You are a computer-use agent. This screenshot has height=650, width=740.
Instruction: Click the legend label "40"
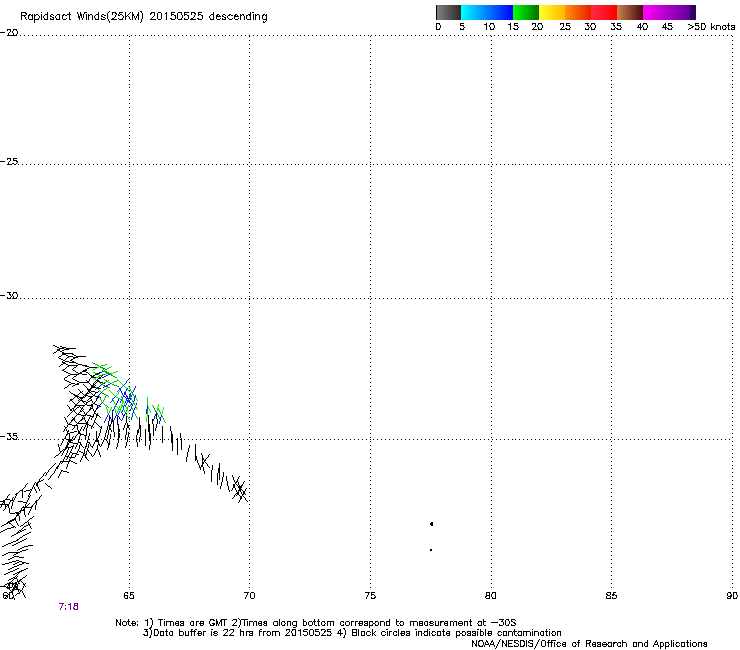(x=642, y=27)
